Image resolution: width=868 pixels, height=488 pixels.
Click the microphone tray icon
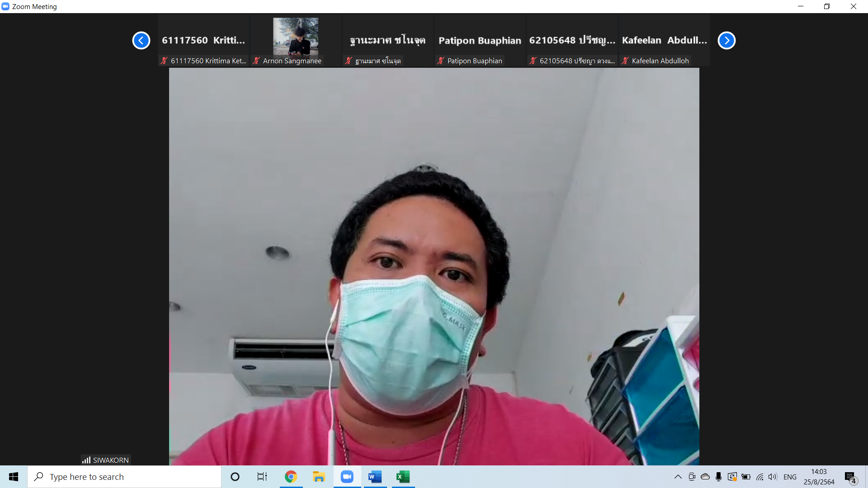click(x=718, y=477)
